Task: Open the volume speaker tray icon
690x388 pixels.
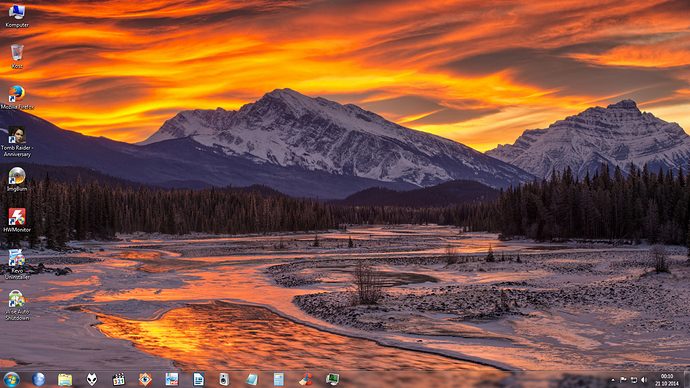Action: tap(644, 380)
